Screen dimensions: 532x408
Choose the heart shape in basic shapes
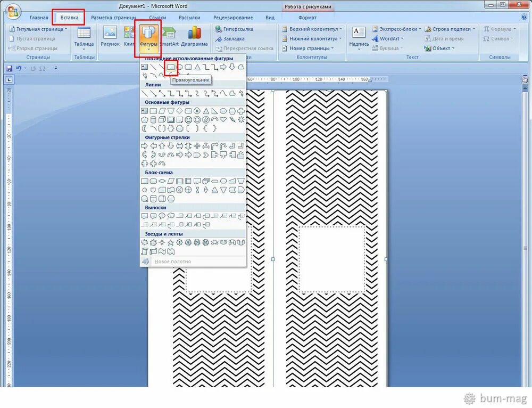click(x=223, y=120)
